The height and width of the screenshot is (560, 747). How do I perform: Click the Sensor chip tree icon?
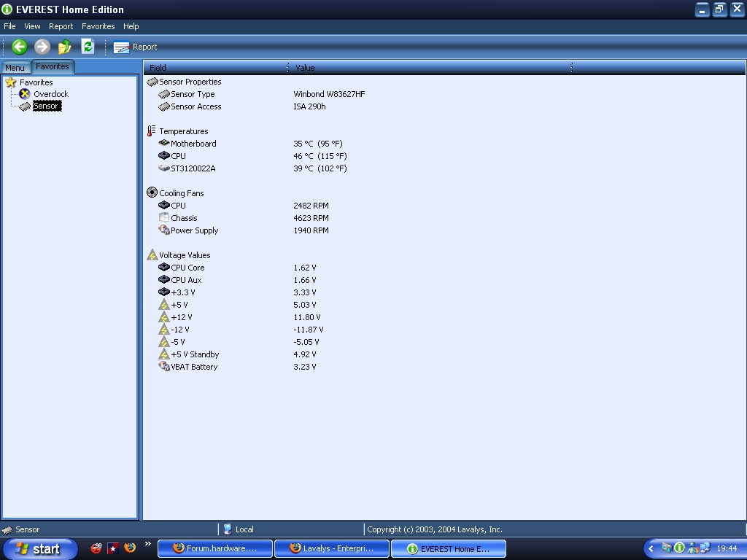25,106
